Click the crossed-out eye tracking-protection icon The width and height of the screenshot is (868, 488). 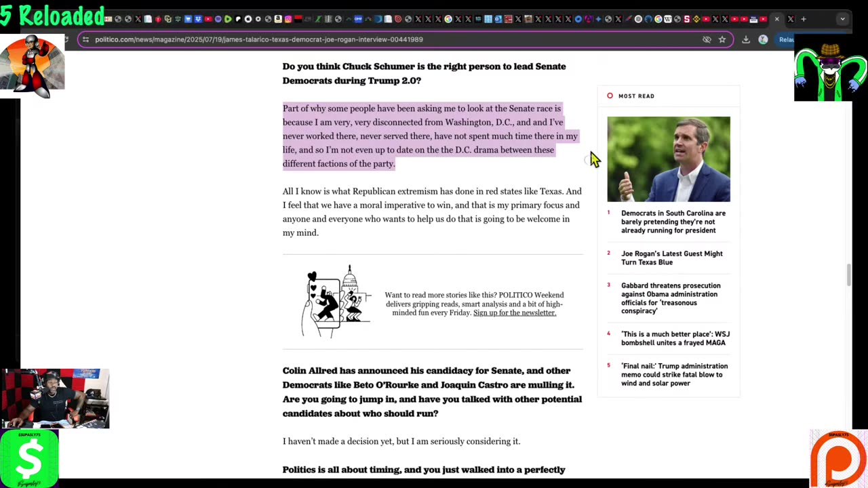[x=707, y=39]
